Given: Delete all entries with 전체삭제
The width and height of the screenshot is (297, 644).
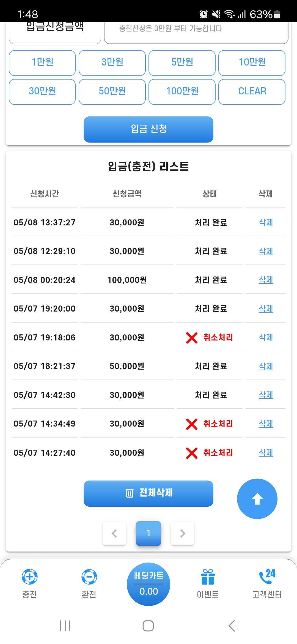Looking at the screenshot, I should click(148, 493).
